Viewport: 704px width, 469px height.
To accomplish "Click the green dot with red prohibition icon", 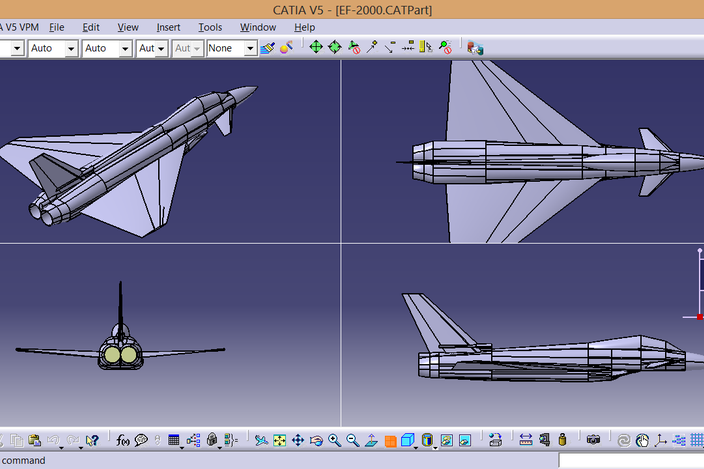I will click(445, 47).
